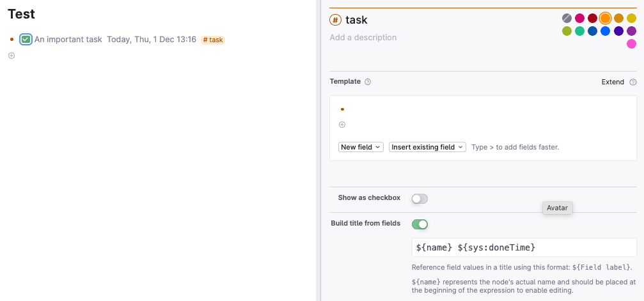Image resolution: width=644 pixels, height=301 pixels.
Task: Click the bullet in Template area
Action: click(343, 109)
